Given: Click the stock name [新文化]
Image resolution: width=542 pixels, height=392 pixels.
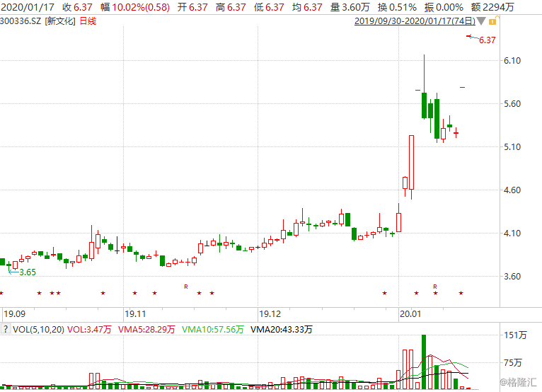Looking at the screenshot, I should pyautogui.click(x=60, y=21).
